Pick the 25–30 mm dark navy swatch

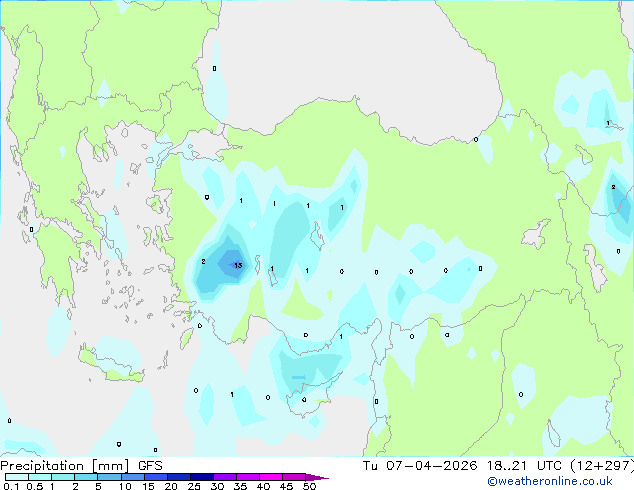[202, 477]
